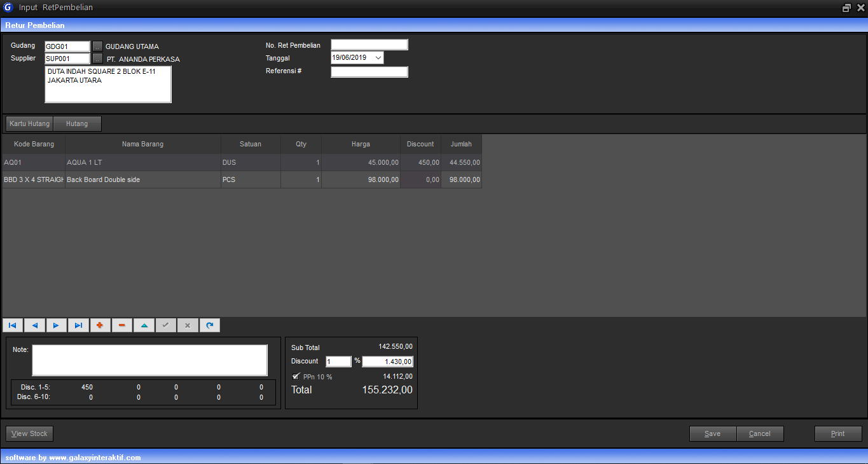Insert new row with plus icon
868x464 pixels.
pyautogui.click(x=100, y=325)
